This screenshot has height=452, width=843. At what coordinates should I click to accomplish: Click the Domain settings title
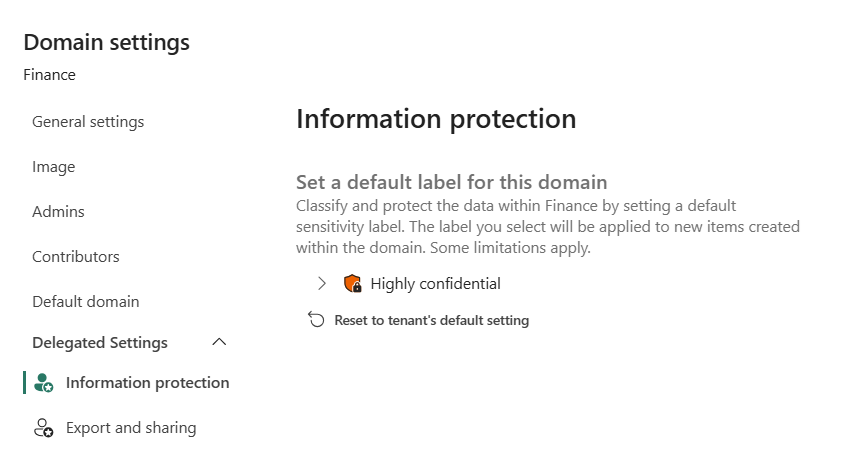click(x=107, y=42)
